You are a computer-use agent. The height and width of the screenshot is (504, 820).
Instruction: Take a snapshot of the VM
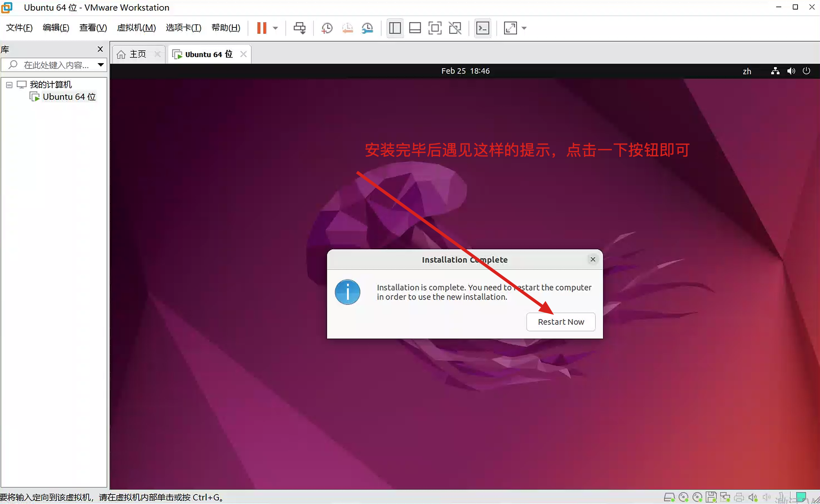coord(327,28)
